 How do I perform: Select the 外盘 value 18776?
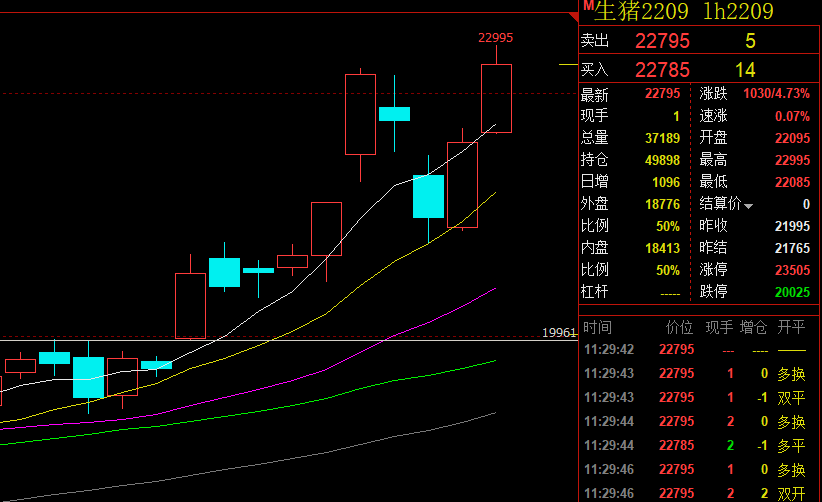click(662, 204)
